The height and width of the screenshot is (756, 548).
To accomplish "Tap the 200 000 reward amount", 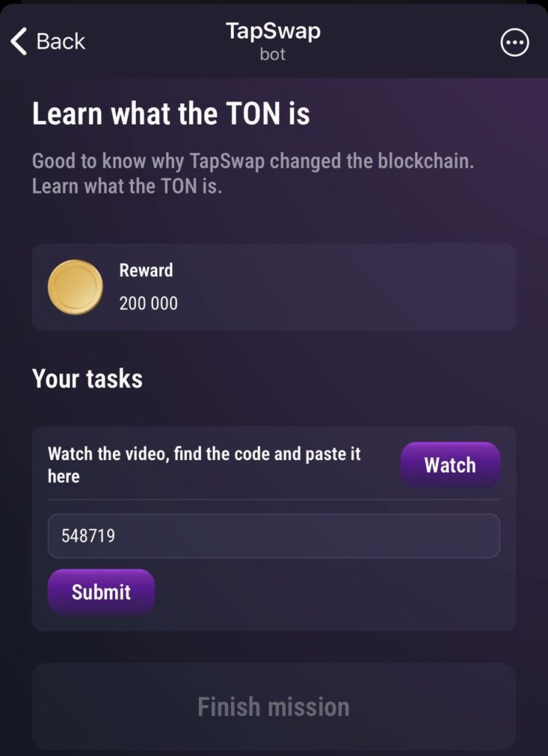I will click(148, 303).
